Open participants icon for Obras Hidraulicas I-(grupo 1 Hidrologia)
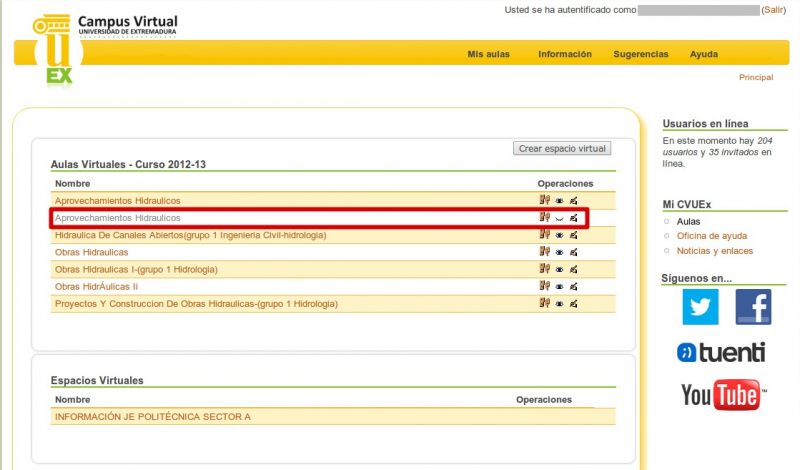This screenshot has height=470, width=800. coord(544,269)
